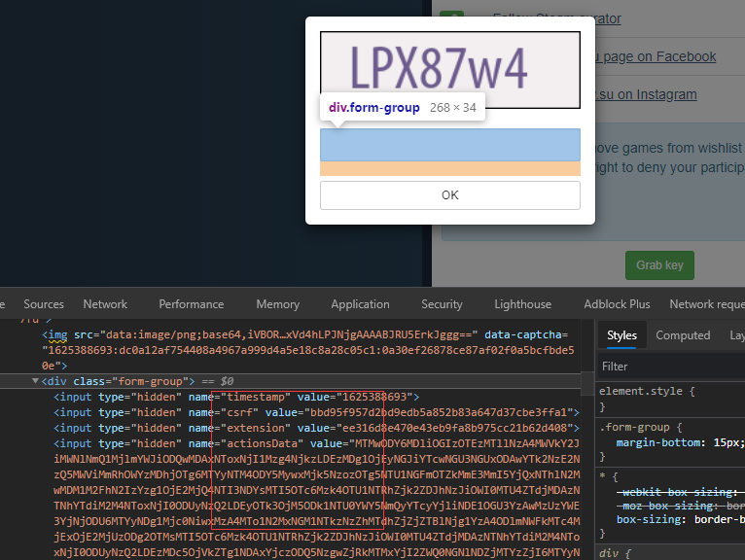Click the timestamp value 1625388693
Viewport: 745px width, 560px height.
374,397
